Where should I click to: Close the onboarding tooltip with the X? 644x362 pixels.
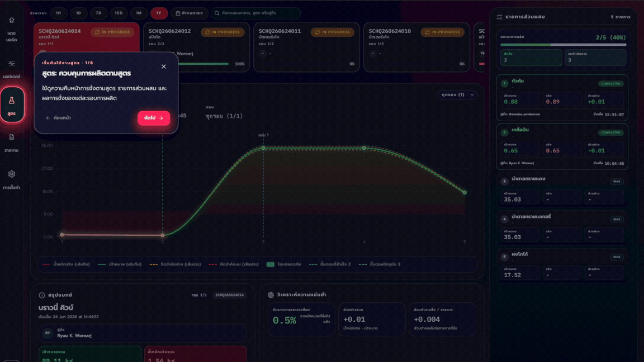[x=163, y=66]
